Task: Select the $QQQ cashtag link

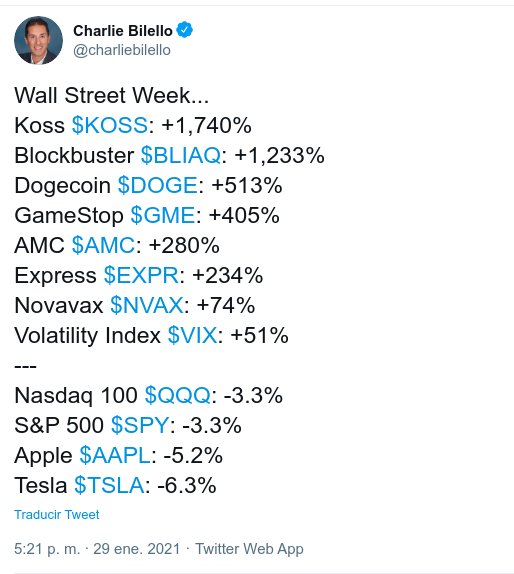Action: click(178, 395)
